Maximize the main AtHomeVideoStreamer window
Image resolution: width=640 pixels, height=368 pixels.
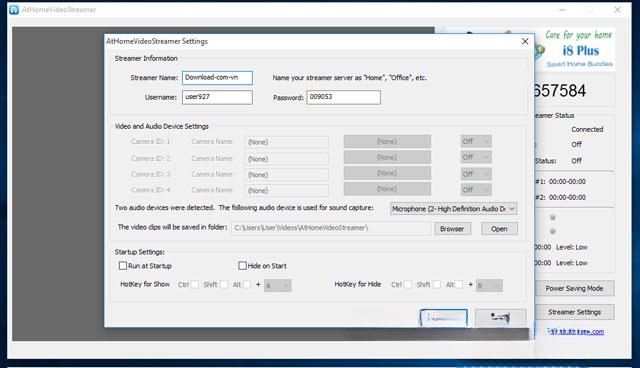coord(590,10)
